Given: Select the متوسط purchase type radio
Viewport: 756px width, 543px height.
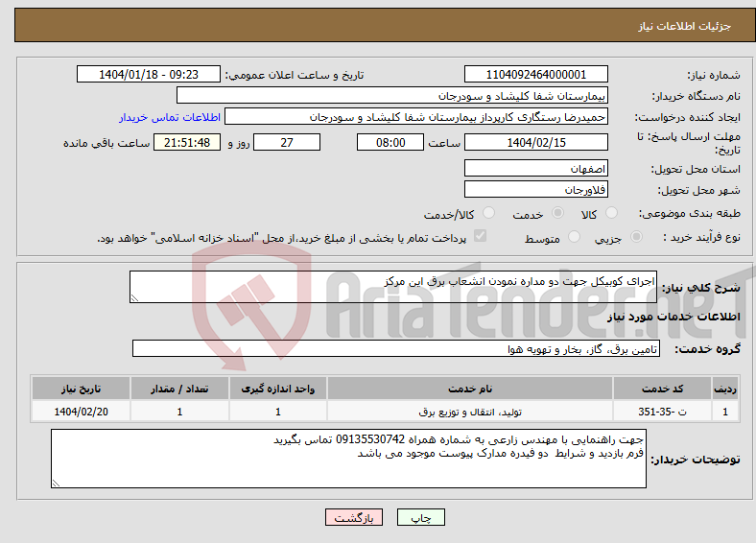Looking at the screenshot, I should [x=574, y=237].
